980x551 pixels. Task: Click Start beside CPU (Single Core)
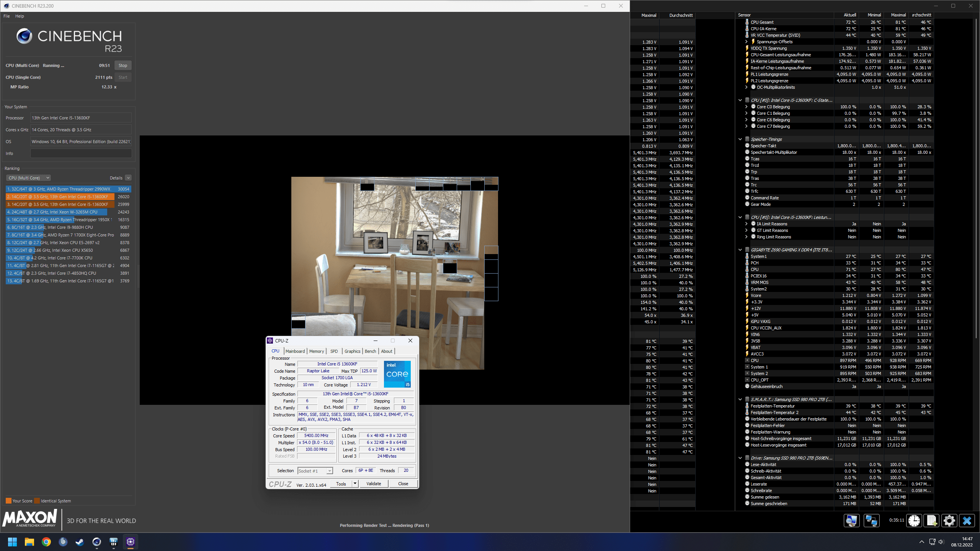point(123,77)
